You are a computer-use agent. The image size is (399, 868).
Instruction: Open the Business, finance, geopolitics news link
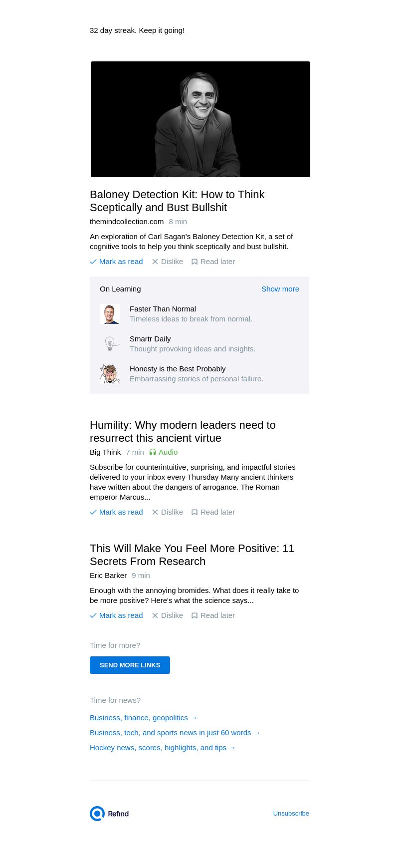143,718
